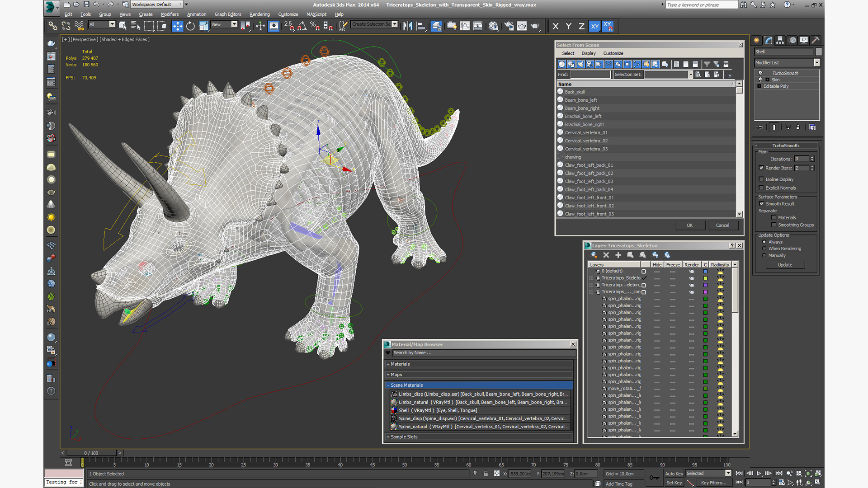Check Separate by Materials option
The width and height of the screenshot is (868, 488).
coord(774,218)
